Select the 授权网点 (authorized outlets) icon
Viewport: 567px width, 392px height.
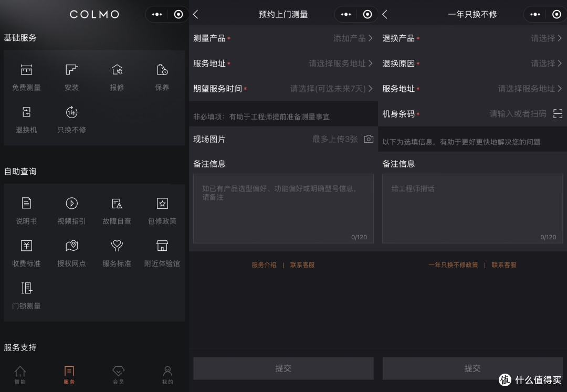click(x=71, y=250)
